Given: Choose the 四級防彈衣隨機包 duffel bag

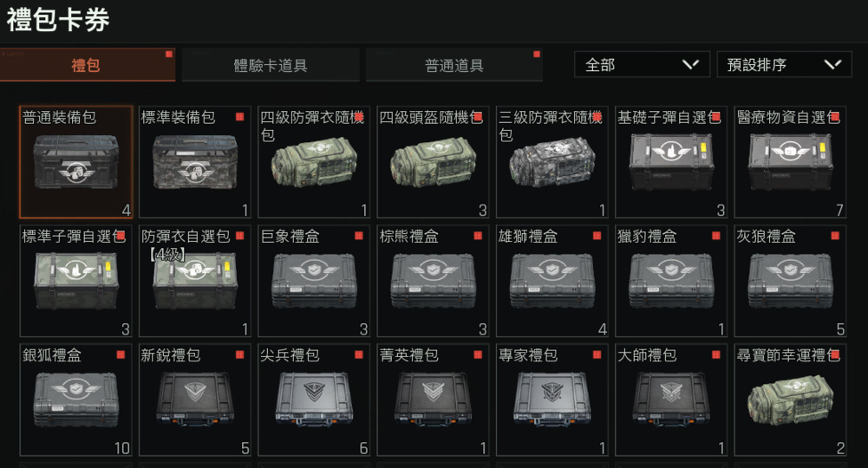Looking at the screenshot, I should [x=314, y=162].
